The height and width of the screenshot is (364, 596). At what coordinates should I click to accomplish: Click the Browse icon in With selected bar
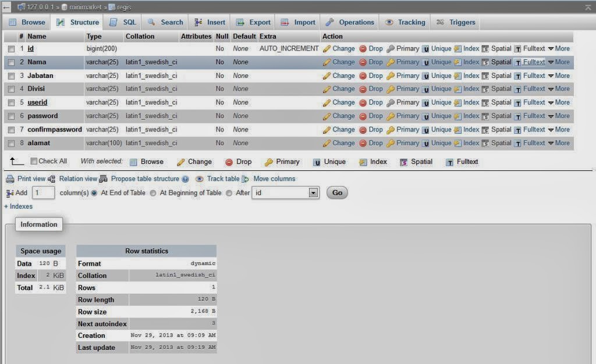point(133,162)
